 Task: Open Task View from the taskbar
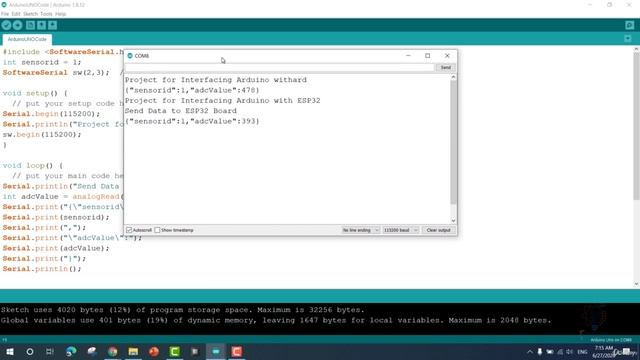[50, 351]
